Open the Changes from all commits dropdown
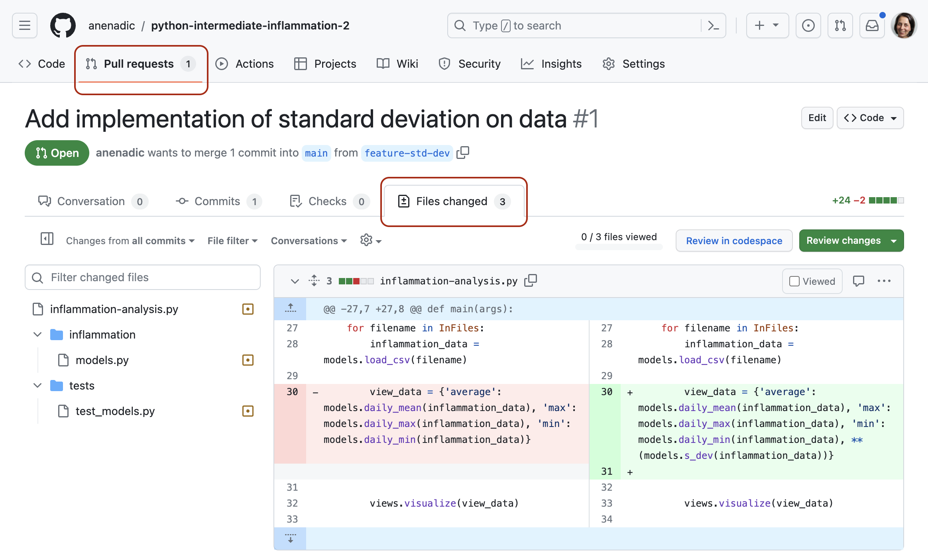Image resolution: width=928 pixels, height=560 pixels. (x=130, y=241)
